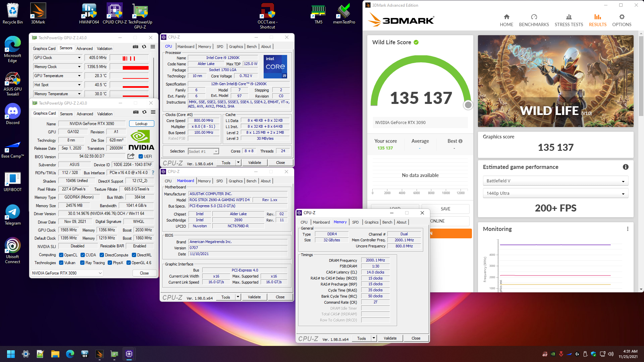This screenshot has width=644, height=362.
Task: Click the Lookup button in GPU-Z
Action: (141, 124)
